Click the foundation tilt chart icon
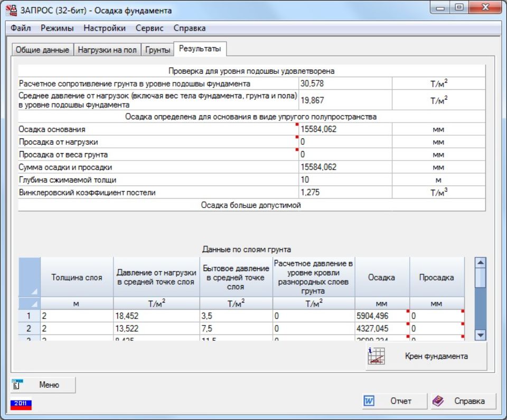 coord(377,357)
